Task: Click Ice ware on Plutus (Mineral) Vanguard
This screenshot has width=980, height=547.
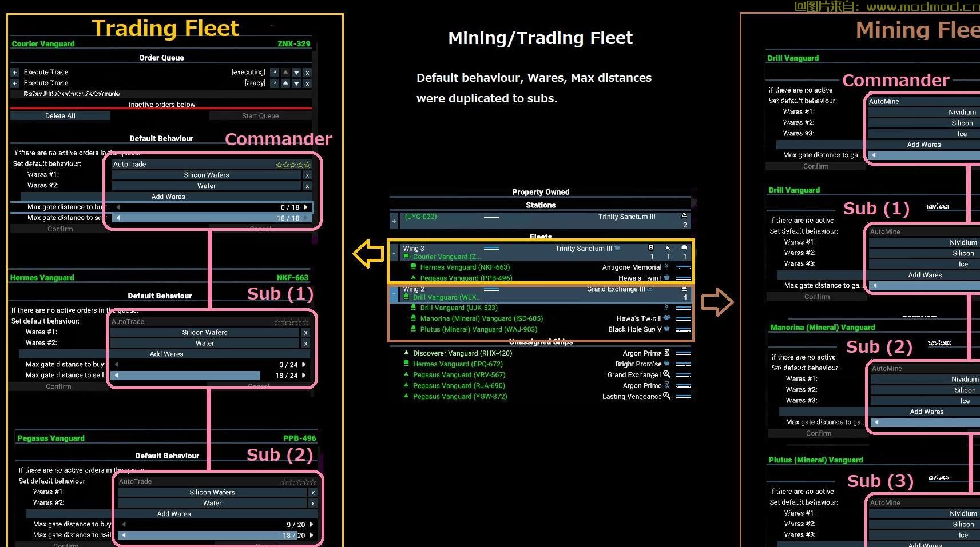Action: [925, 536]
